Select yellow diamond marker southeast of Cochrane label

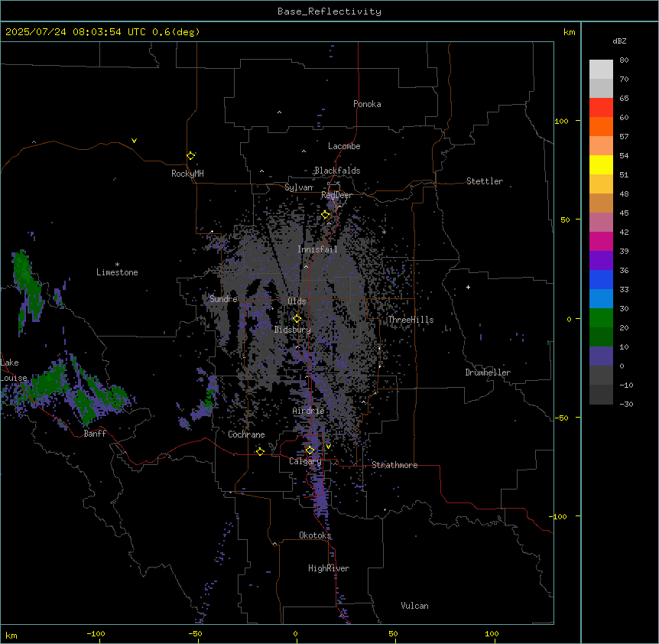click(260, 451)
